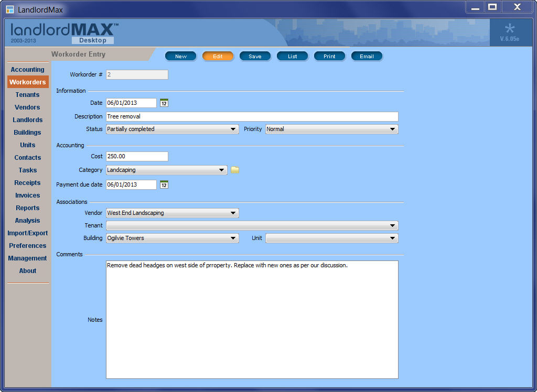Select Workorders in the sidebar
The image size is (537, 392).
pyautogui.click(x=28, y=82)
